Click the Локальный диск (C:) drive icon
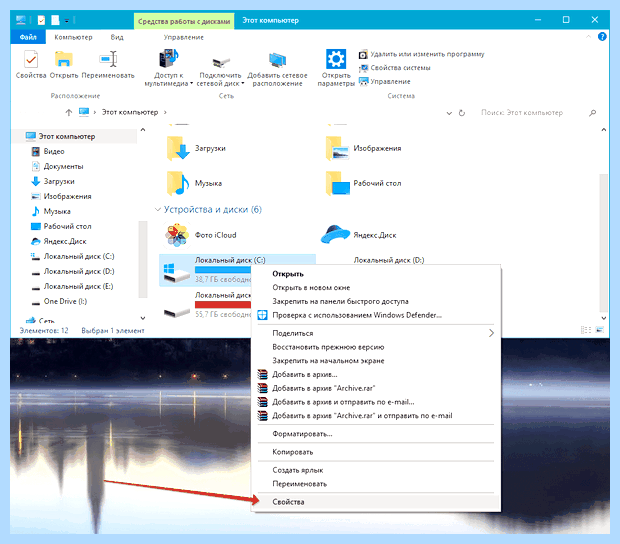This screenshot has height=544, width=620. tap(176, 272)
